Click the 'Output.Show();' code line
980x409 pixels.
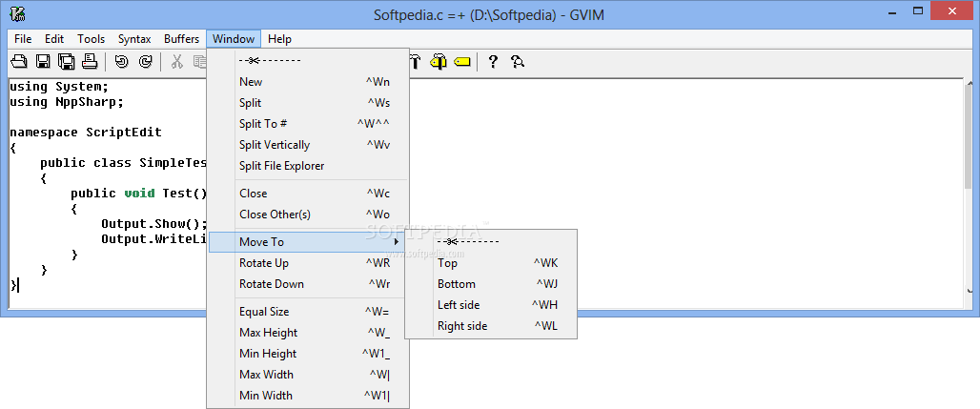pos(153,224)
